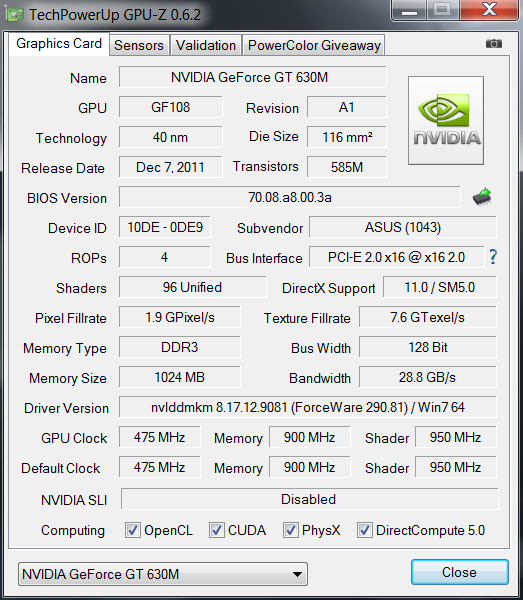Click the Bus Interface question mark
Screen dimensions: 523x600
pyautogui.click(x=493, y=257)
